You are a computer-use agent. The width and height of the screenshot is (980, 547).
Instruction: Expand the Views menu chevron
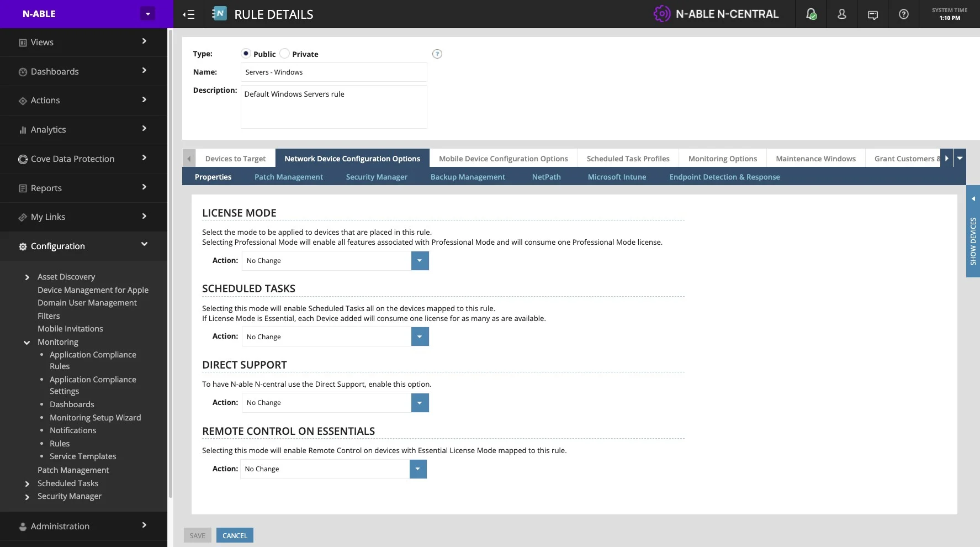click(x=144, y=41)
